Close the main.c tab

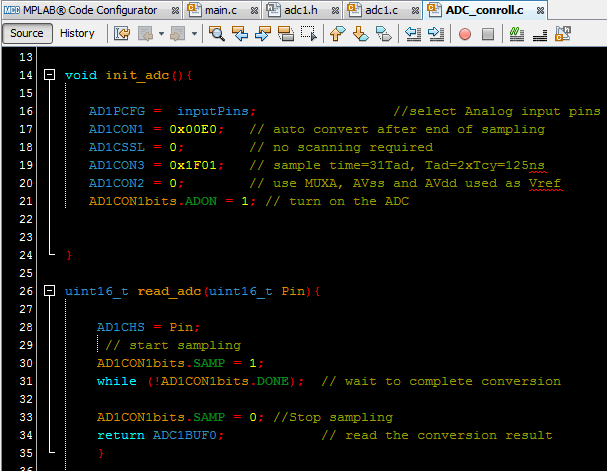pyautogui.click(x=254, y=11)
